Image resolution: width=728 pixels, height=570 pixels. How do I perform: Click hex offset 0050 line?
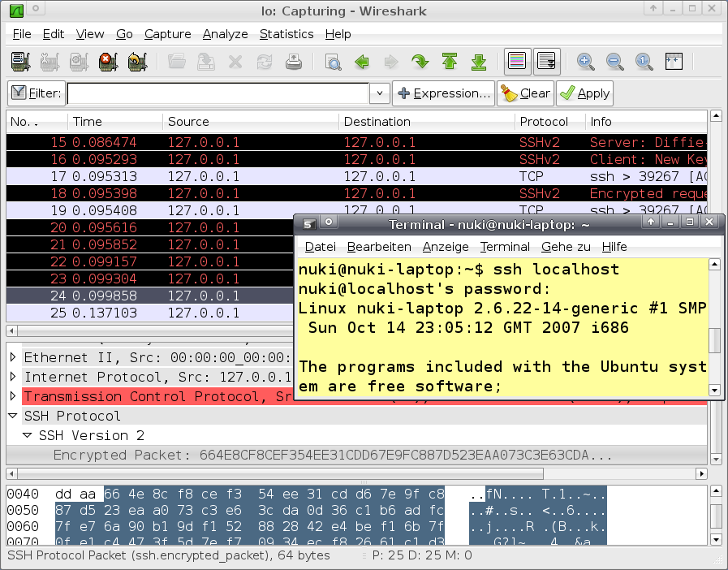(x=307, y=510)
